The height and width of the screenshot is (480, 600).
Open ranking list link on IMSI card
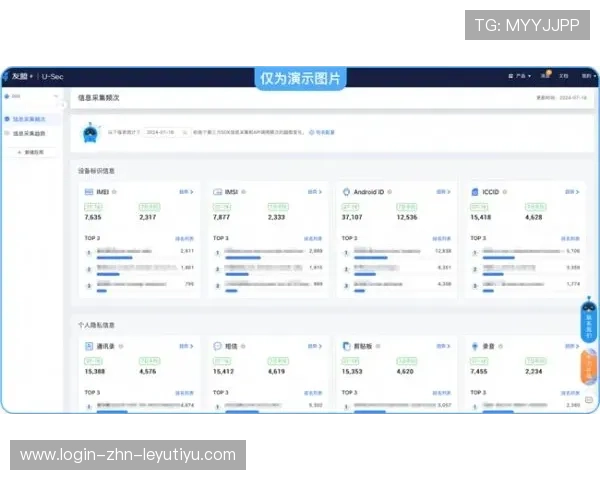[313, 238]
